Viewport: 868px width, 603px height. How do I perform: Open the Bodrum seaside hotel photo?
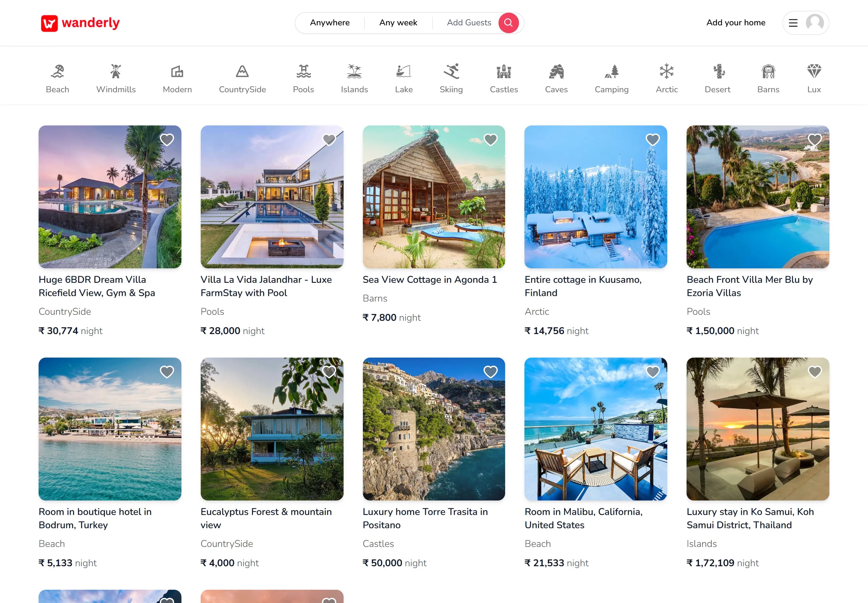pyautogui.click(x=110, y=429)
